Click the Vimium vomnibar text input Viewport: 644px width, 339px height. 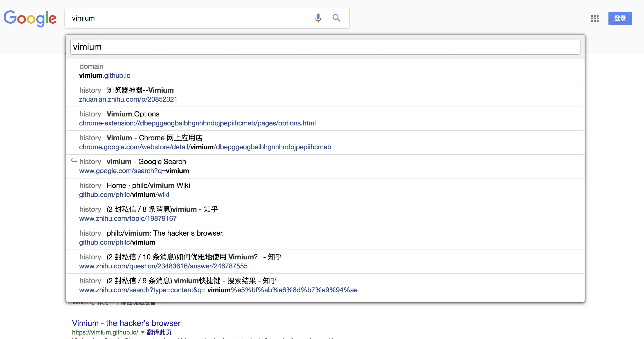[325, 47]
